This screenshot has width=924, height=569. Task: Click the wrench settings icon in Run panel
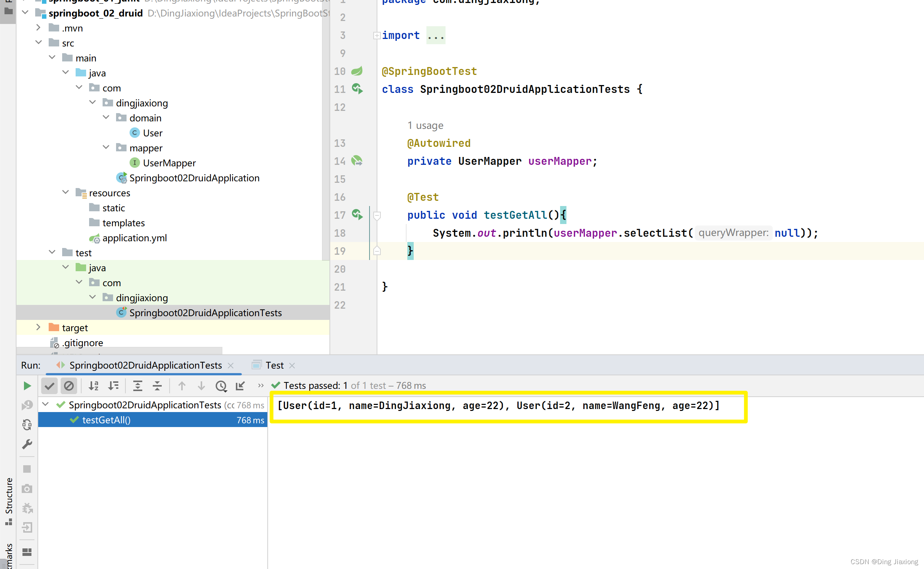[27, 444]
